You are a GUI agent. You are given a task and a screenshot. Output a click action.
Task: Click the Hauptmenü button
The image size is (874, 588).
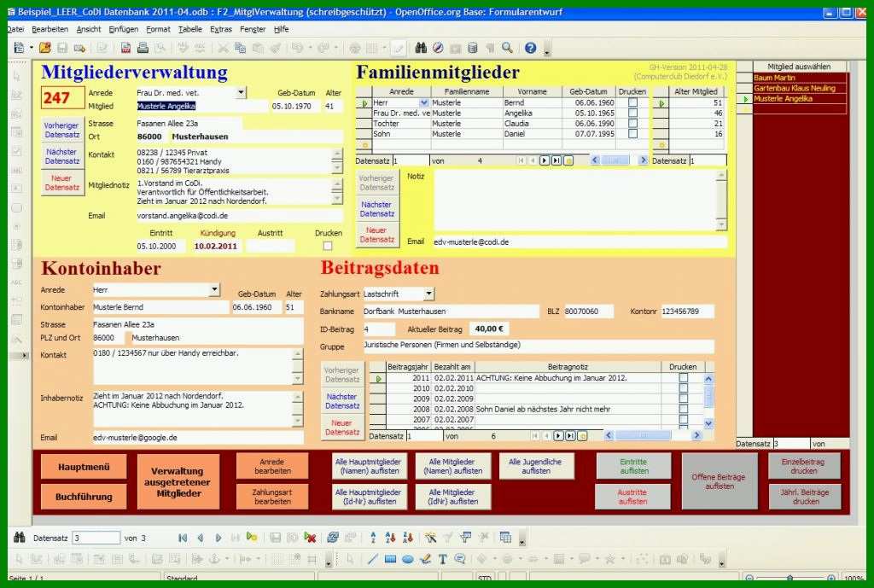84,467
